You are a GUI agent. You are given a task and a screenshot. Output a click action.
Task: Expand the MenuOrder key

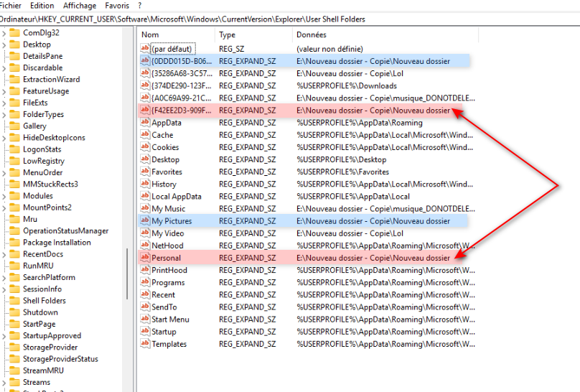(4, 173)
